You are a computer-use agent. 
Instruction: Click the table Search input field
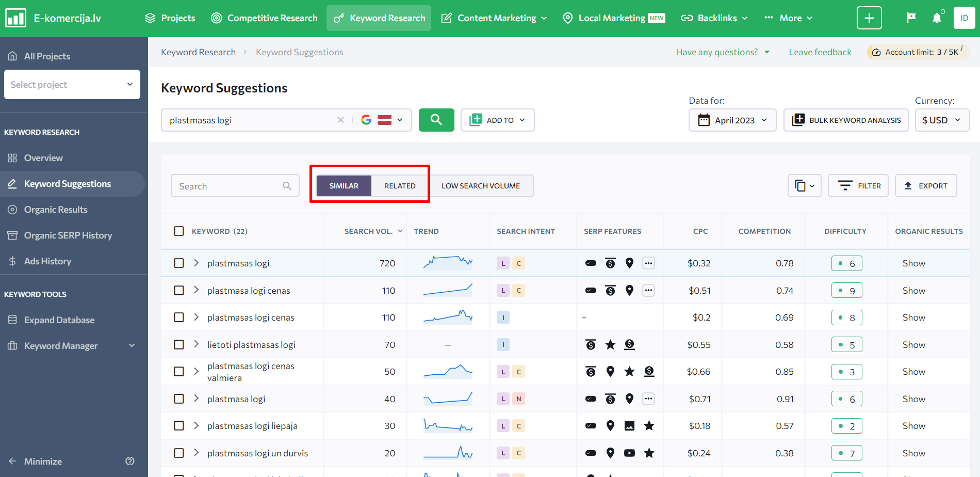point(228,186)
